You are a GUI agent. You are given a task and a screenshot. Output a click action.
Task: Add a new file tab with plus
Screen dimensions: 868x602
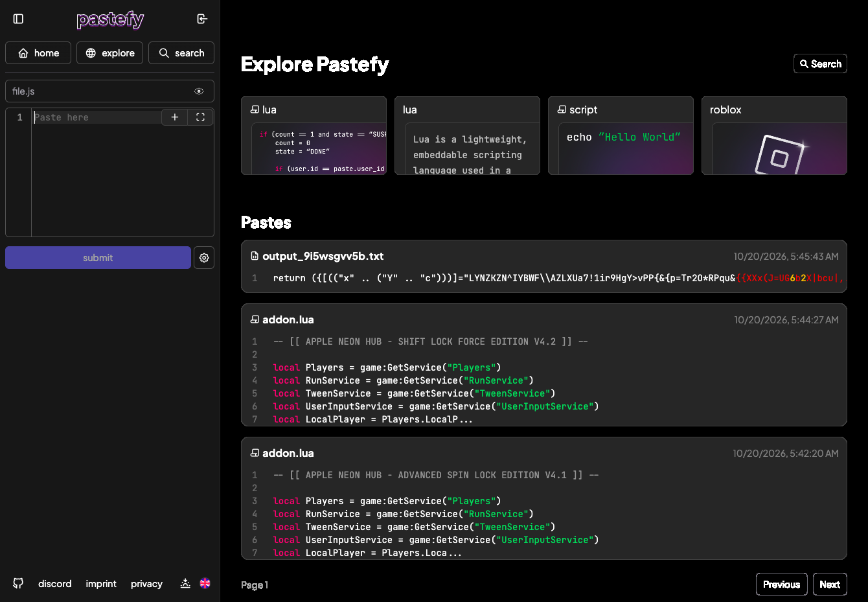[x=174, y=117]
